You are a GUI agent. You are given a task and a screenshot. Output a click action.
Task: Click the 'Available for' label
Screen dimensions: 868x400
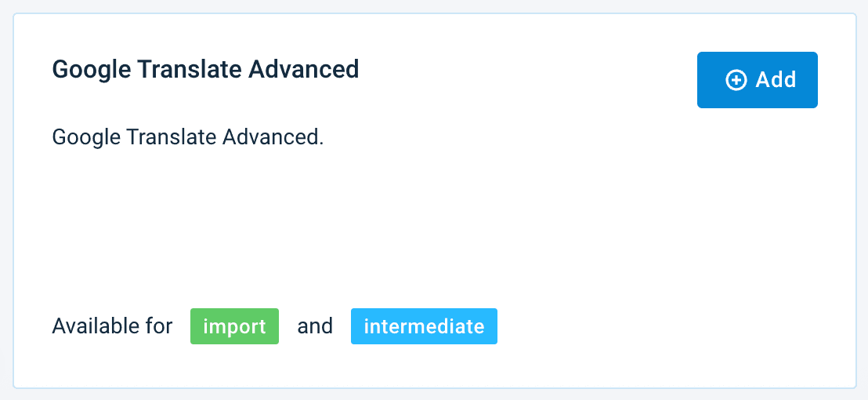[112, 326]
